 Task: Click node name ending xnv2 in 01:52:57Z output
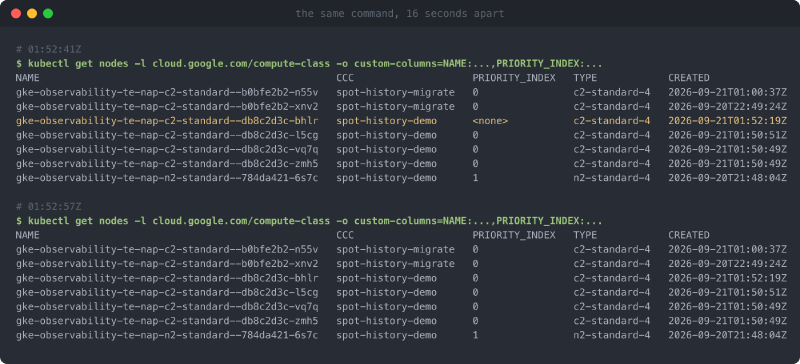click(x=167, y=264)
